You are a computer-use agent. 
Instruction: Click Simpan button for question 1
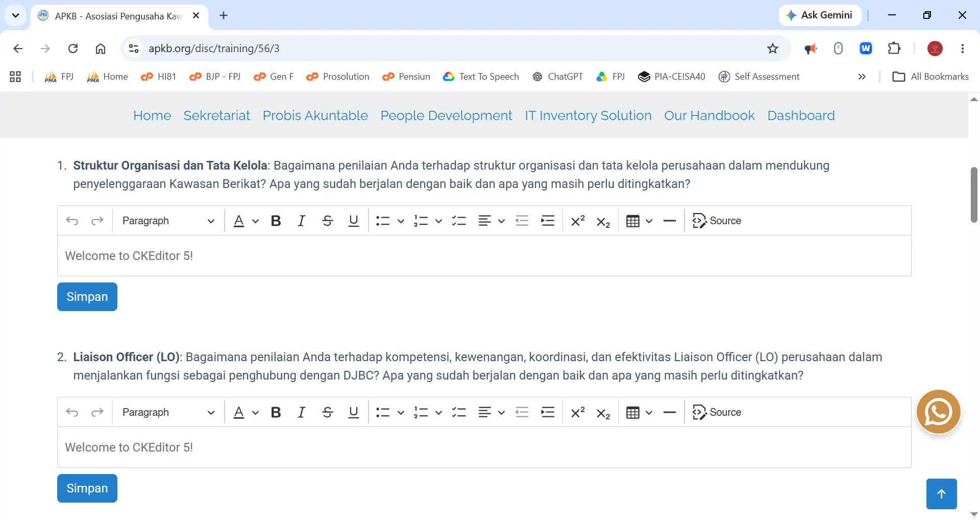[87, 297]
